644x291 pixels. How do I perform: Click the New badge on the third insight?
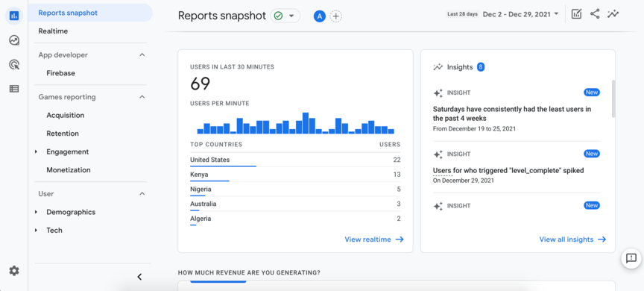[x=591, y=205]
